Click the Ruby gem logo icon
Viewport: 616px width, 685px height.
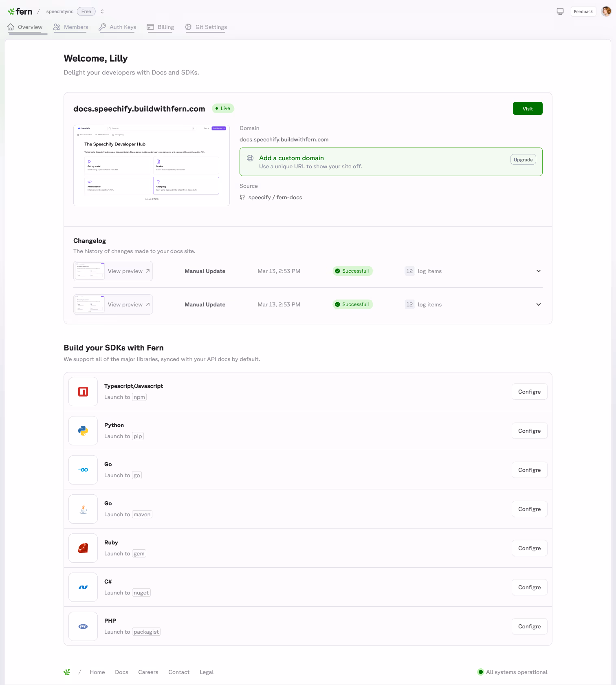tap(83, 548)
